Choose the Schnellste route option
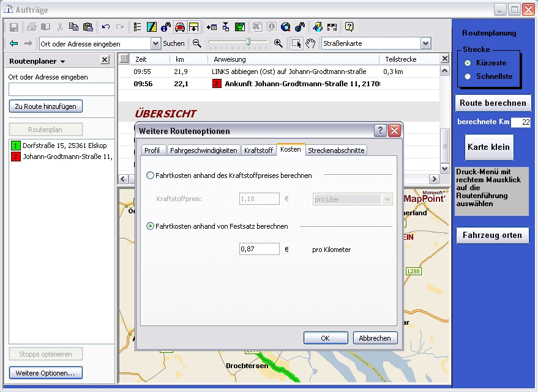This screenshot has height=392, width=538. click(x=468, y=76)
